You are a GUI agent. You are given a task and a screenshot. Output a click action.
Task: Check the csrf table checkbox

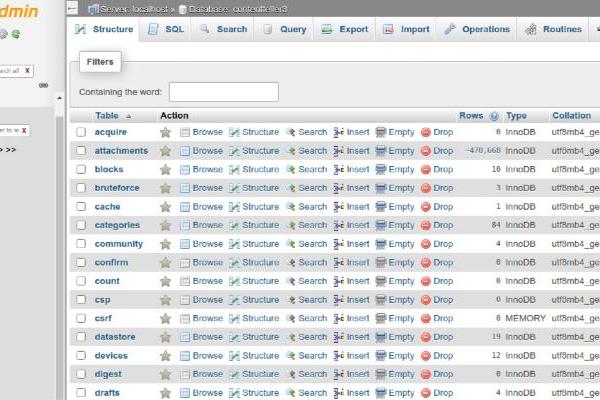81,318
